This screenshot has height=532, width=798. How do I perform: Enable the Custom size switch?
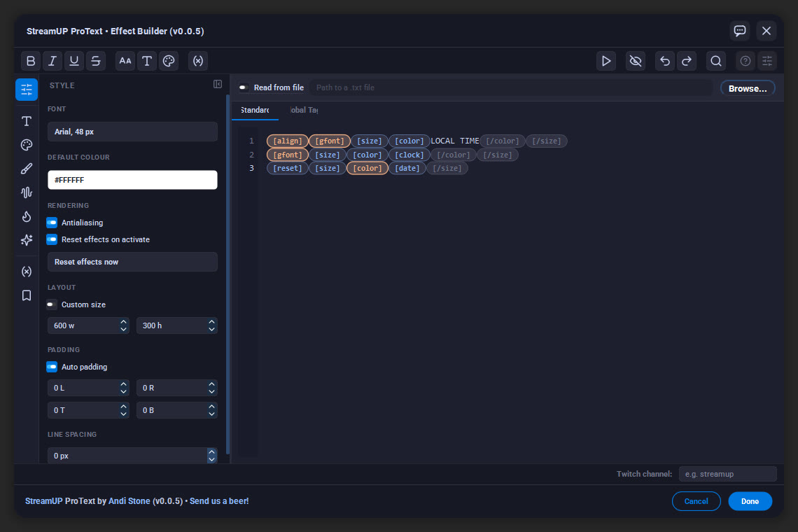click(51, 304)
